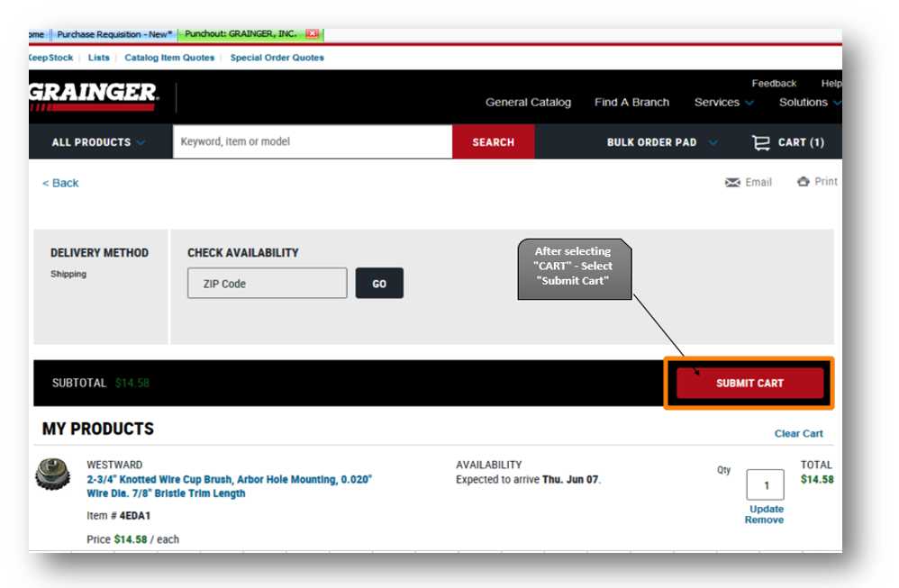Click the Price $14.58 / each text

click(132, 539)
